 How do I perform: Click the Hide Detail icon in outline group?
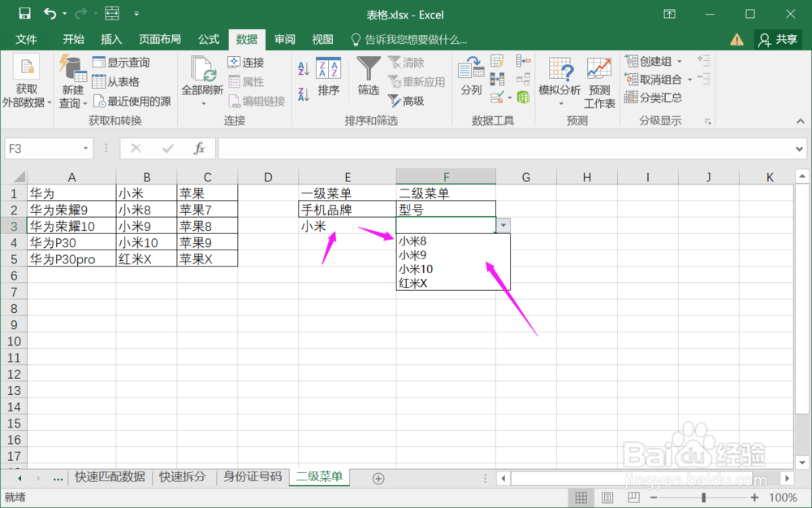[x=703, y=79]
